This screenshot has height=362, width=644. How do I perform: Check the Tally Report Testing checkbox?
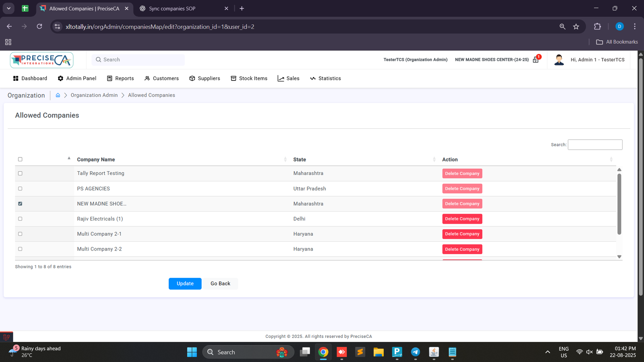coord(20,173)
